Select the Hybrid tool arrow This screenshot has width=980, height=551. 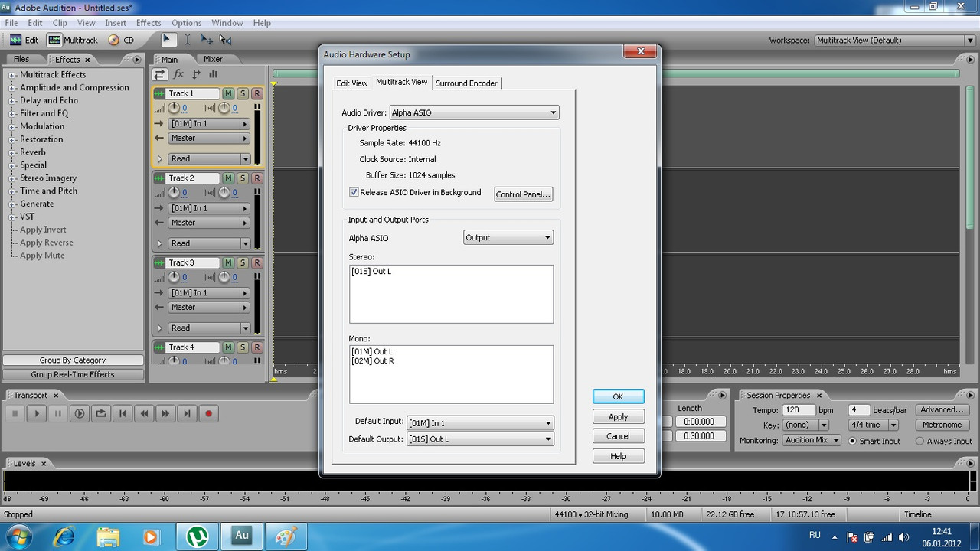(x=168, y=40)
